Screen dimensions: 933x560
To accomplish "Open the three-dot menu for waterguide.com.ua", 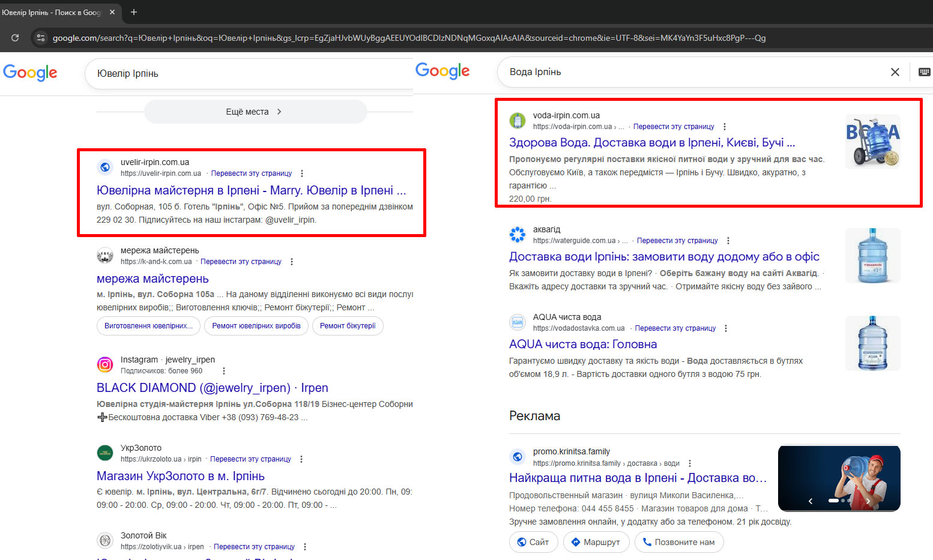I will (728, 241).
